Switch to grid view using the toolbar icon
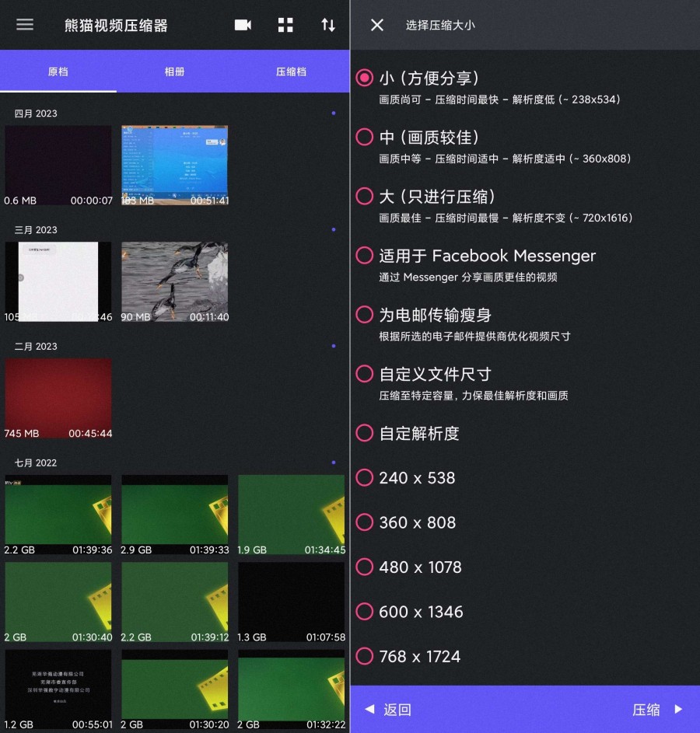700x733 pixels. click(x=285, y=24)
